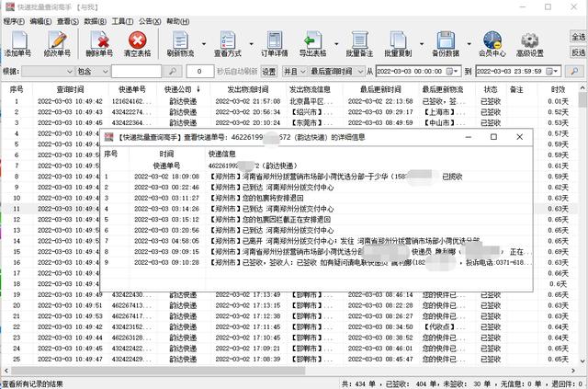Click the 刷新物流 icon
The height and width of the screenshot is (389, 588).
click(180, 40)
